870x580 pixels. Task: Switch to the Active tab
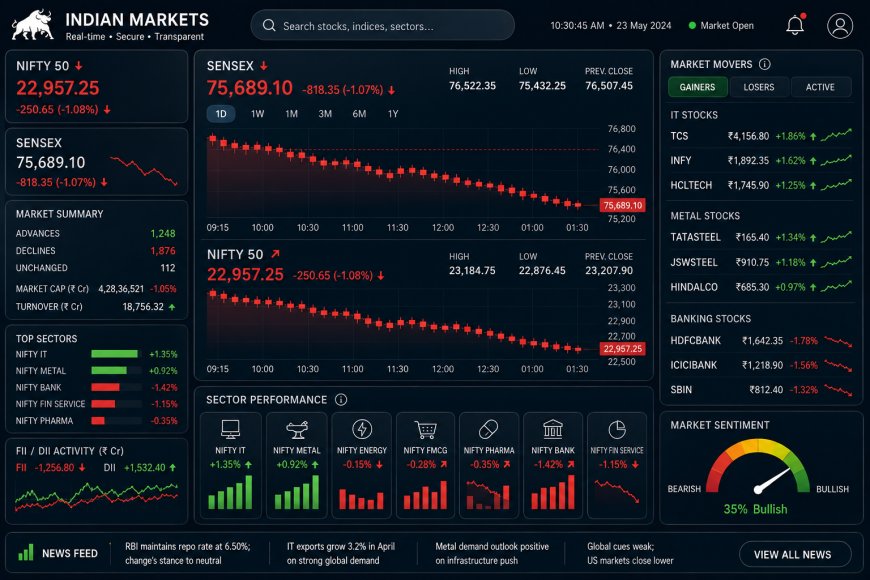(820, 87)
